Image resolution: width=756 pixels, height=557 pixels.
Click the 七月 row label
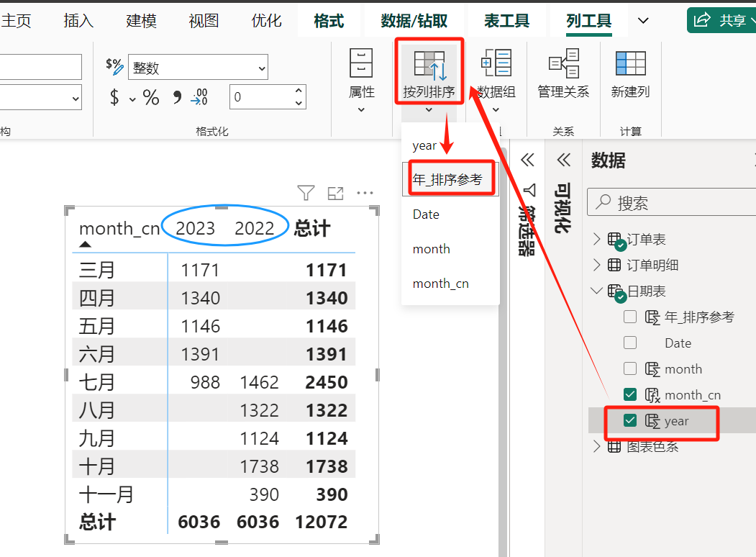click(97, 382)
